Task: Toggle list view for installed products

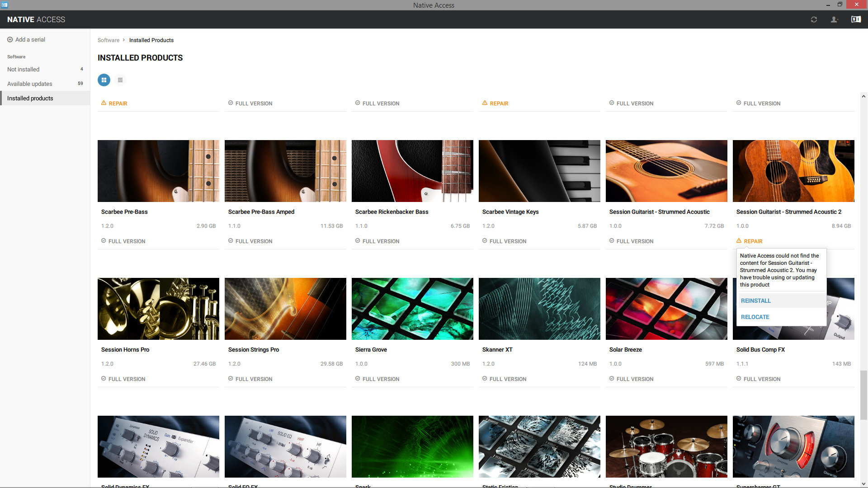Action: (x=120, y=80)
